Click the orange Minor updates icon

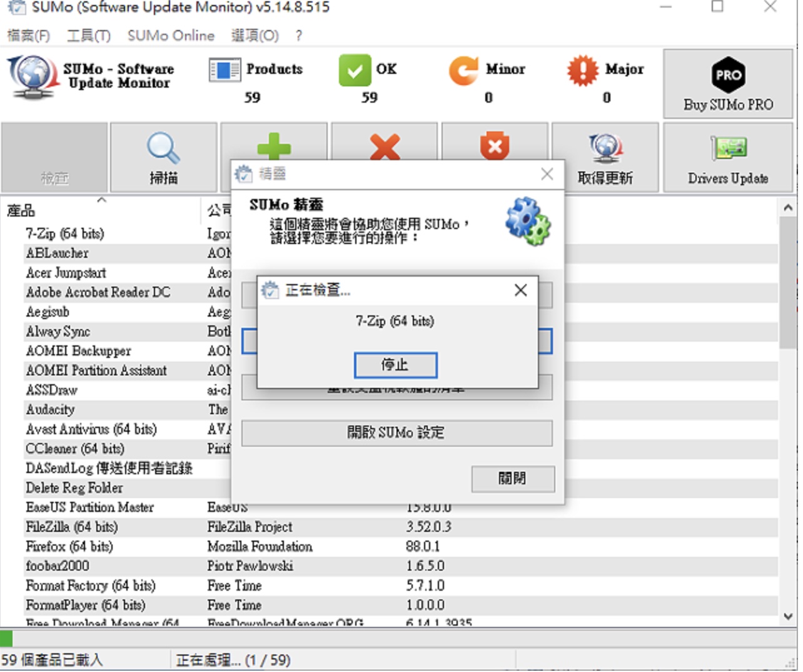tap(463, 70)
